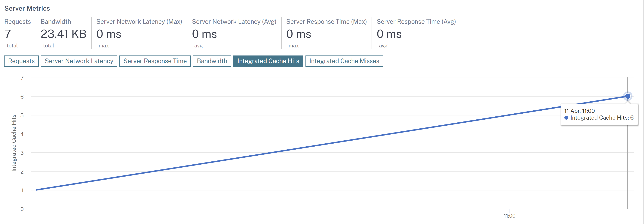Switch to the Requests chart tab
Viewport: 644px width, 224px height.
(x=21, y=61)
